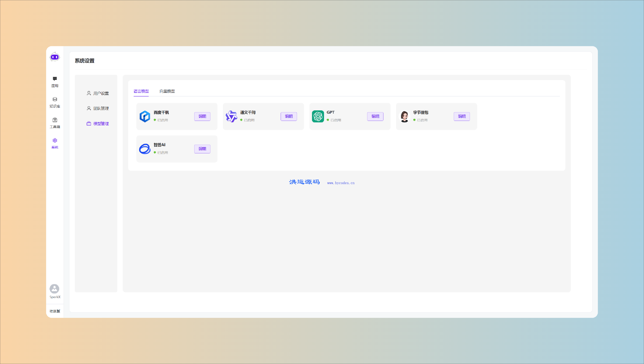Screen dimensions: 644x364
Task: Click the 字节豆包 avatar icon
Action: [x=404, y=116]
